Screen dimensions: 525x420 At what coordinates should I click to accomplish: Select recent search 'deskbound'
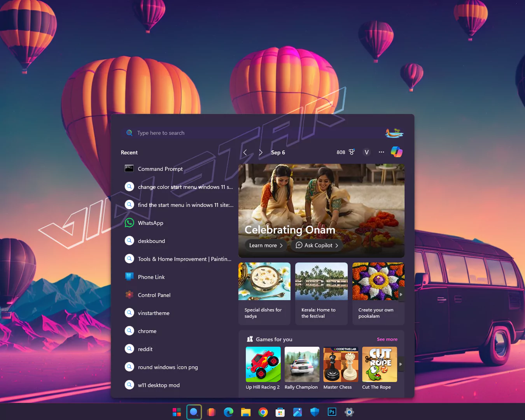[x=178, y=241]
